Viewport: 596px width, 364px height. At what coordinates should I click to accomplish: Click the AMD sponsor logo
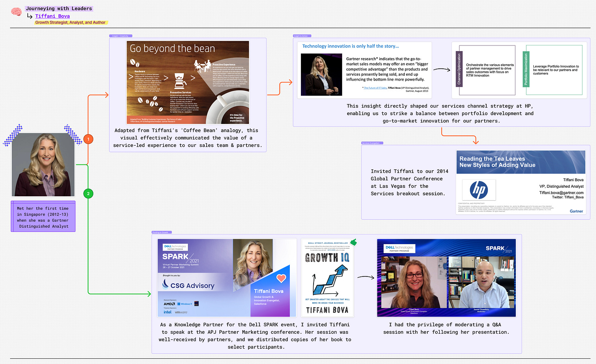pyautogui.click(x=169, y=304)
